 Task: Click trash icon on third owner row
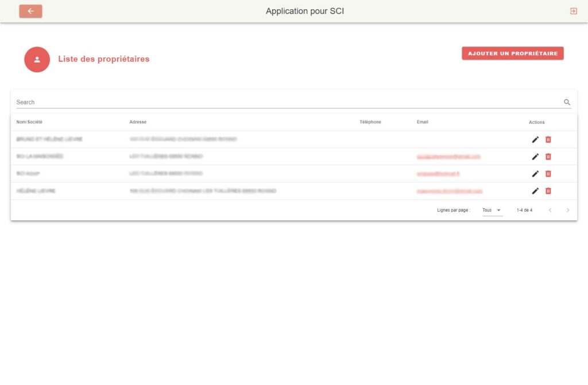(x=548, y=174)
